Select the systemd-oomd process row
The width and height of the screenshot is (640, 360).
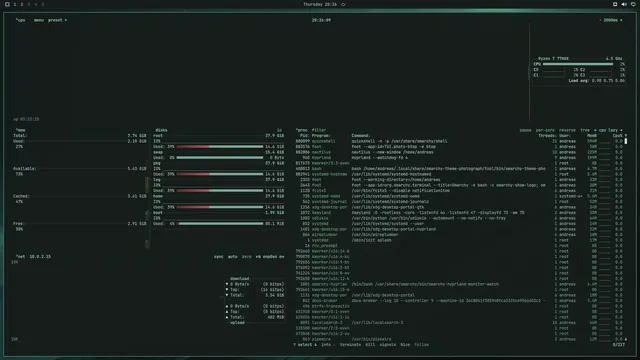tap(459, 196)
